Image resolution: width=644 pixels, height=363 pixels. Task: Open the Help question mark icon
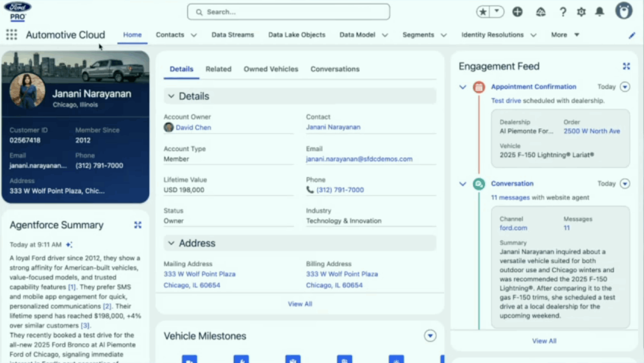pos(563,12)
